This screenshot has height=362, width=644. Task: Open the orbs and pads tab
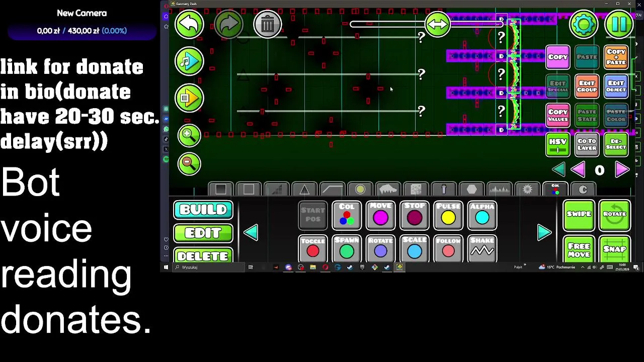[360, 189]
